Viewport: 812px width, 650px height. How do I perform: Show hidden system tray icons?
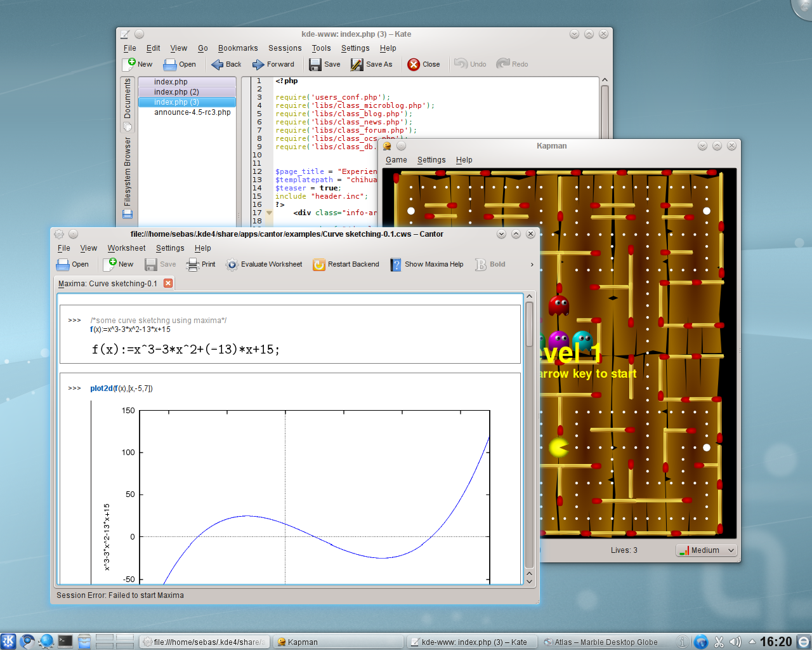tap(752, 642)
